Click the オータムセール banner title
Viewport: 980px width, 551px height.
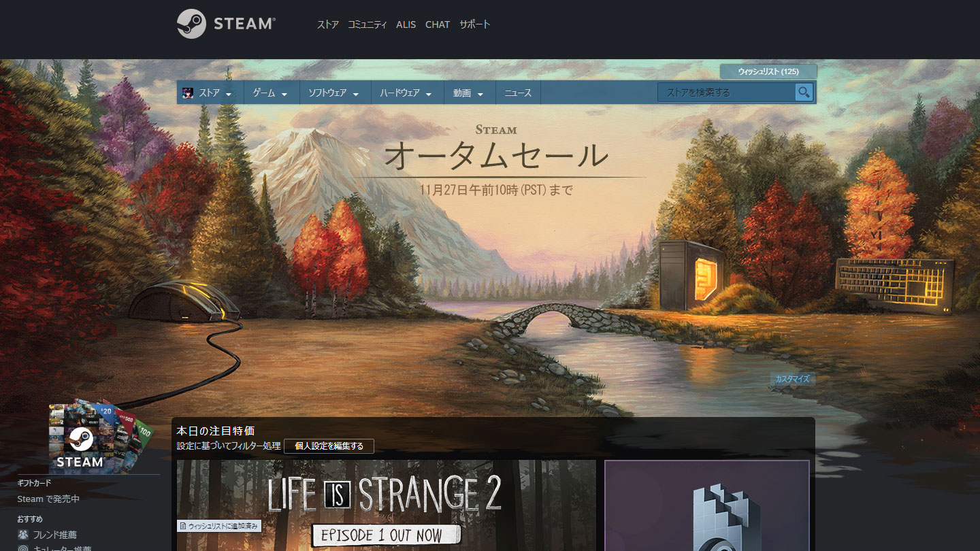point(495,154)
